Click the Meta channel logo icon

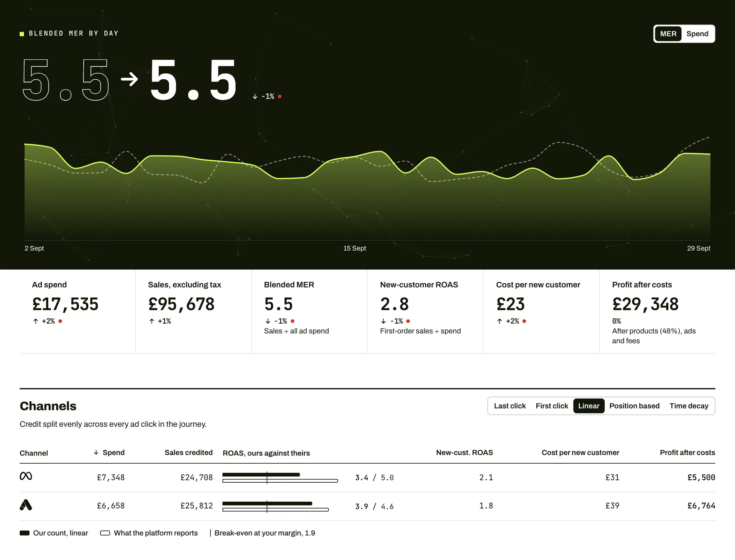pyautogui.click(x=26, y=476)
